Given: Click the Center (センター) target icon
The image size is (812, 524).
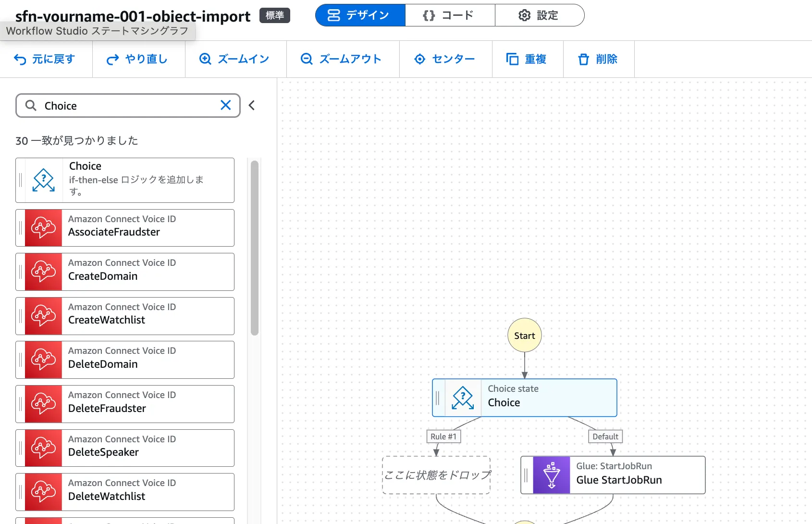Looking at the screenshot, I should point(419,59).
